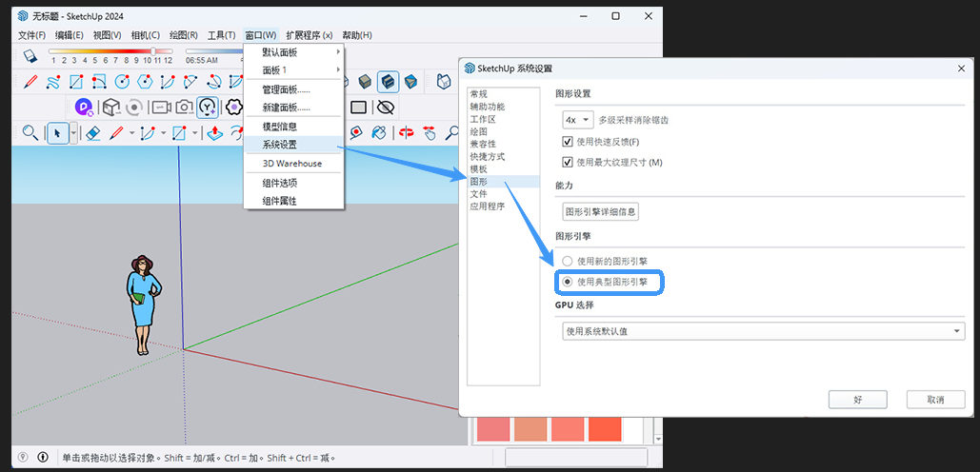The height and width of the screenshot is (472, 980).
Task: Expand the 面板 1 submenu
Action: click(x=293, y=69)
